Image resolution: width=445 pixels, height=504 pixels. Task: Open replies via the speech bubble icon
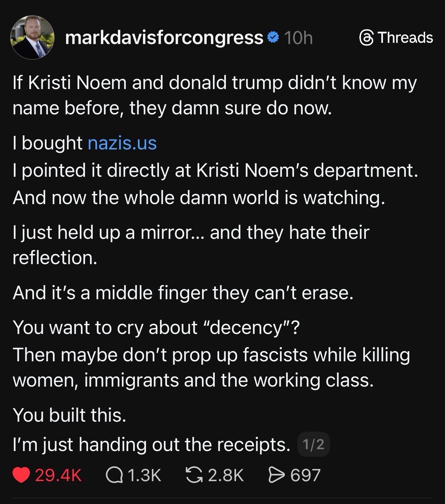coord(114,475)
